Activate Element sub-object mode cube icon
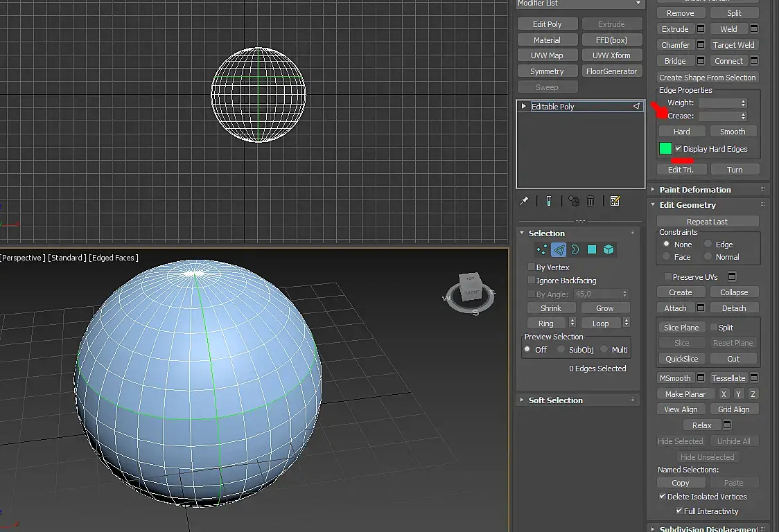The width and height of the screenshot is (779, 532). 609,250
